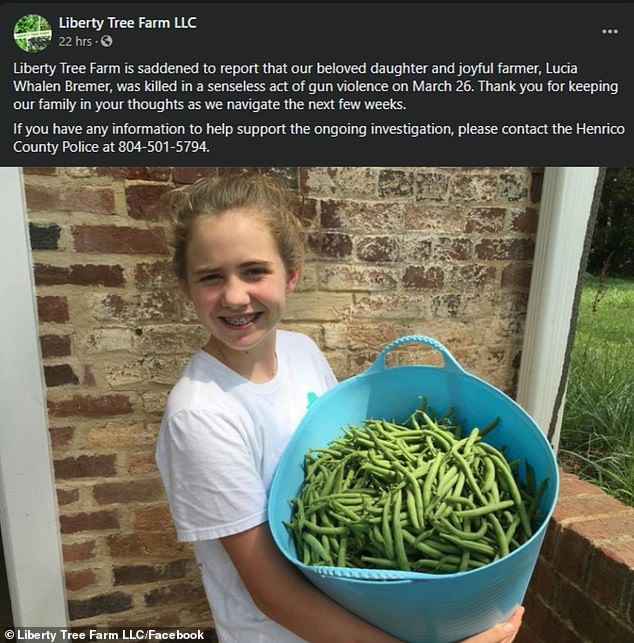
Task: Click the blue tub handle in photo
Action: click(x=415, y=351)
